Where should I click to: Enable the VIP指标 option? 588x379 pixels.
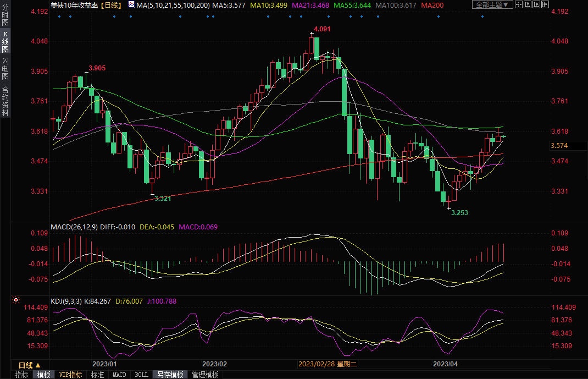coord(70,375)
